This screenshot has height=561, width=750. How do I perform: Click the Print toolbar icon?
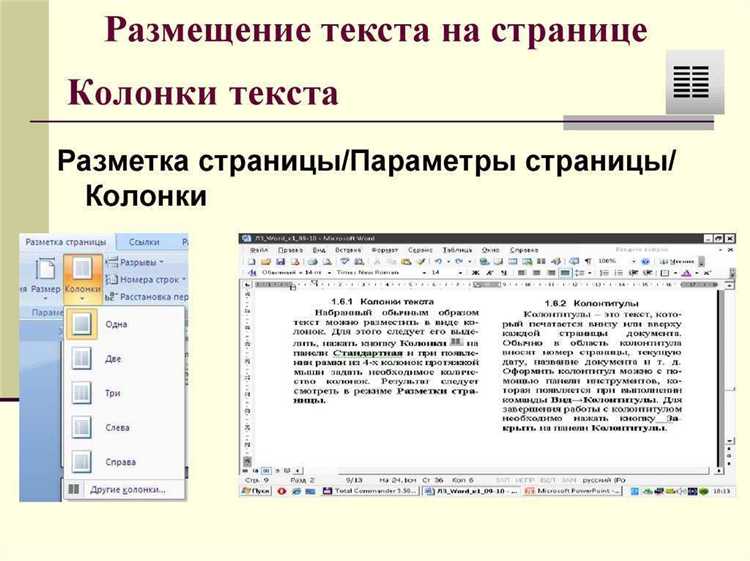tap(312, 262)
